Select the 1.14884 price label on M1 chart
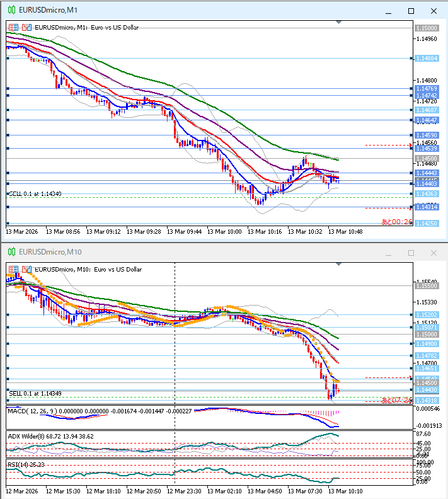 point(427,59)
